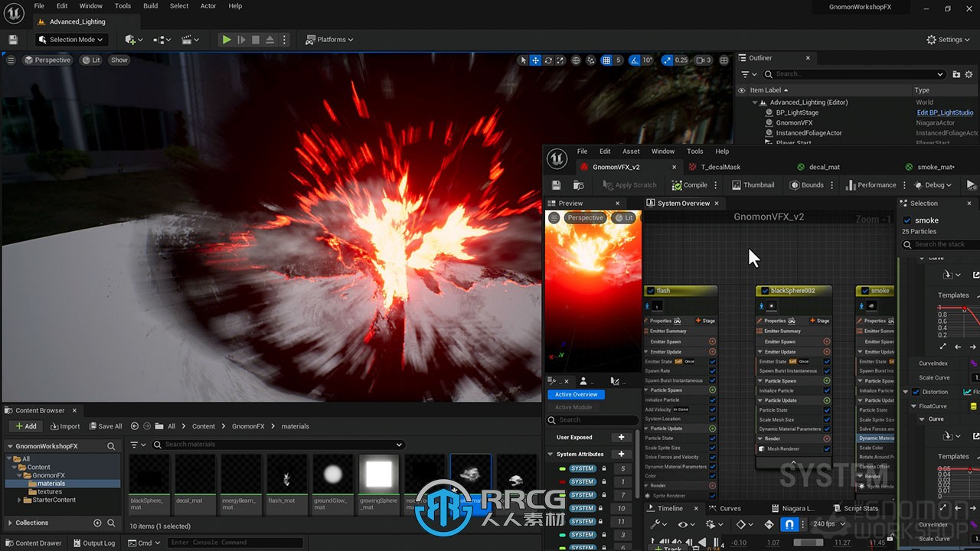Activate the Translate tool in viewport toolbar
This screenshot has height=551, width=980.
[x=536, y=60]
